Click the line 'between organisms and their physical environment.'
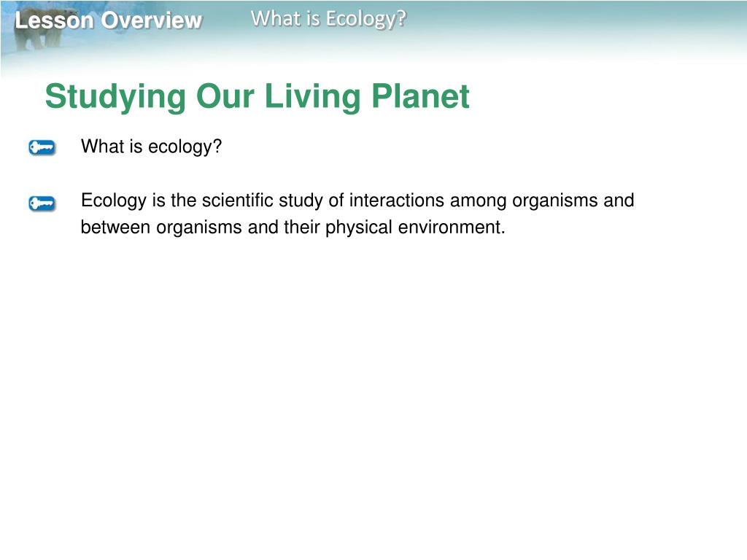The height and width of the screenshot is (560, 747). coord(293,227)
